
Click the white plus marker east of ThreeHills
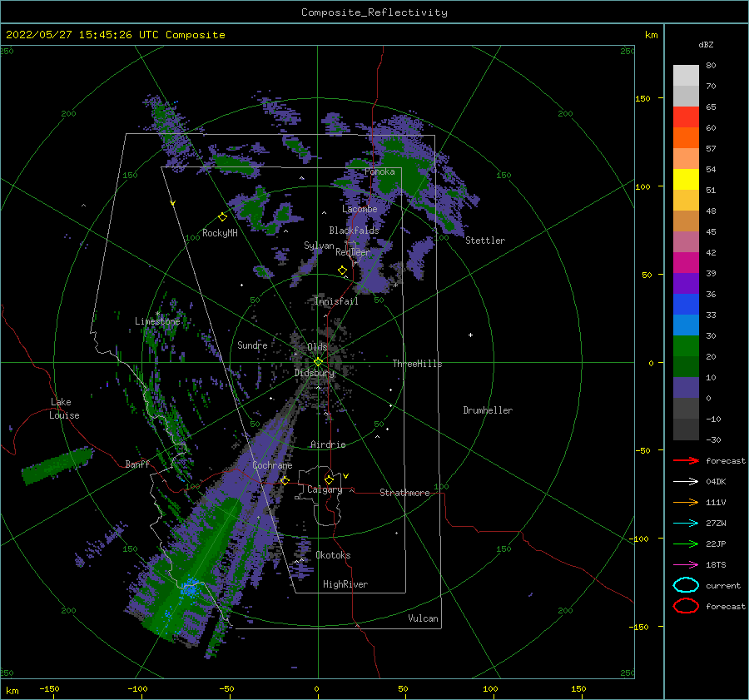pos(470,335)
